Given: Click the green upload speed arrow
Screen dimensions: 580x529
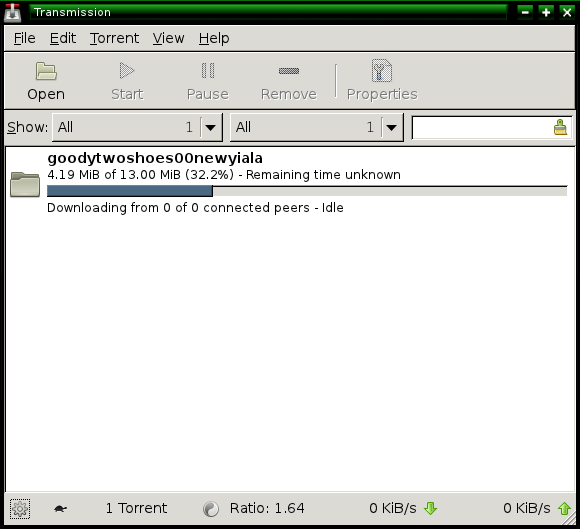Looking at the screenshot, I should click(x=564, y=508).
